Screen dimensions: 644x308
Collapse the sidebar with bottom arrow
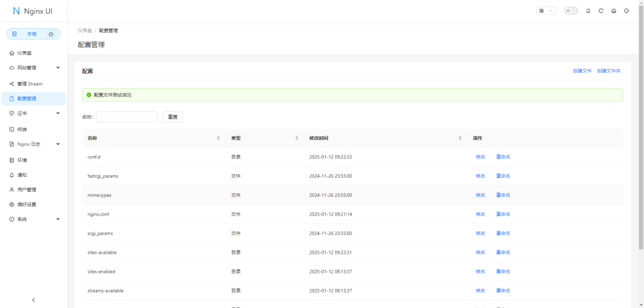point(33,300)
